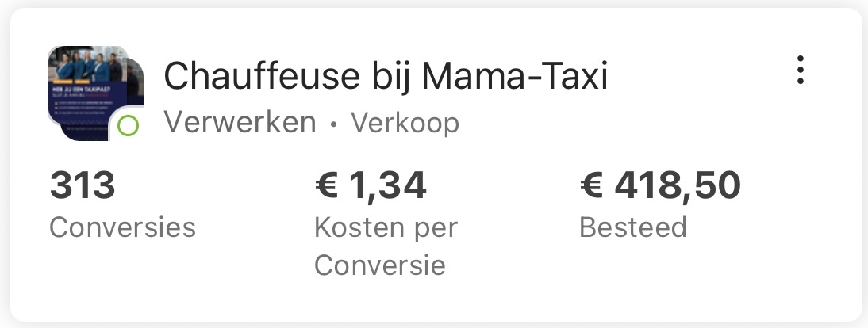Tap the Conversies metric label
This screenshot has width=868, height=328.
(122, 227)
